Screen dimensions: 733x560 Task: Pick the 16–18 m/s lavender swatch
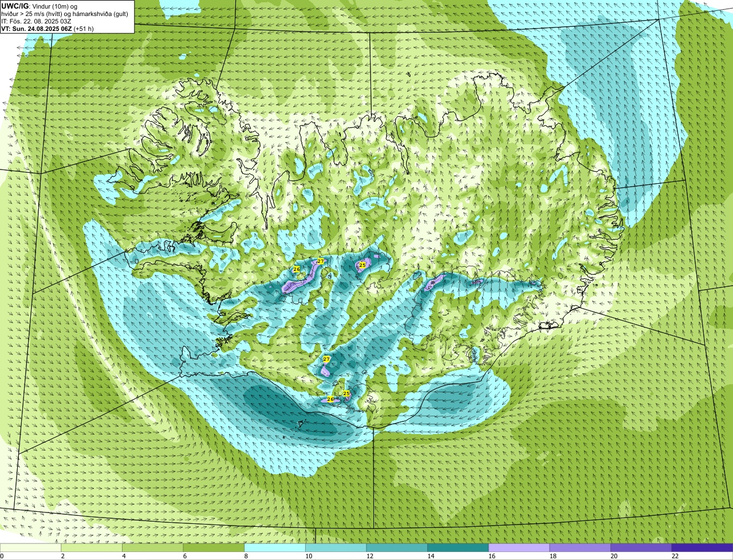click(x=519, y=547)
